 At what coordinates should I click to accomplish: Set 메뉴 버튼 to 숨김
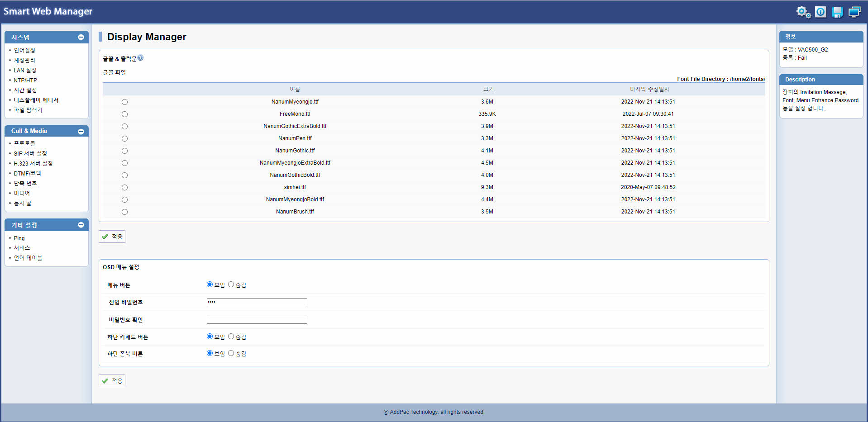tap(231, 284)
